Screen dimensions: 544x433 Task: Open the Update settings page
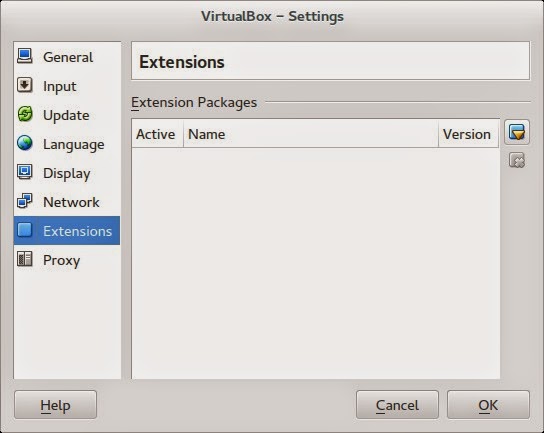point(67,115)
